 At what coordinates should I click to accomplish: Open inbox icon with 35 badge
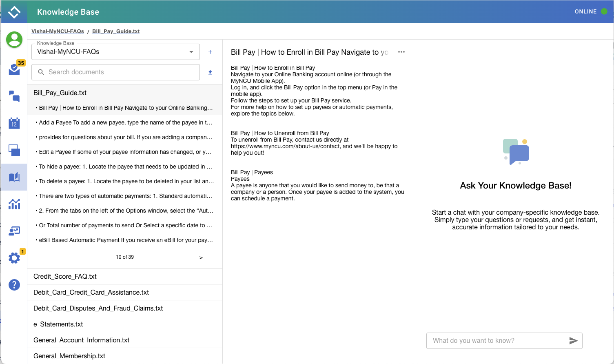14,69
